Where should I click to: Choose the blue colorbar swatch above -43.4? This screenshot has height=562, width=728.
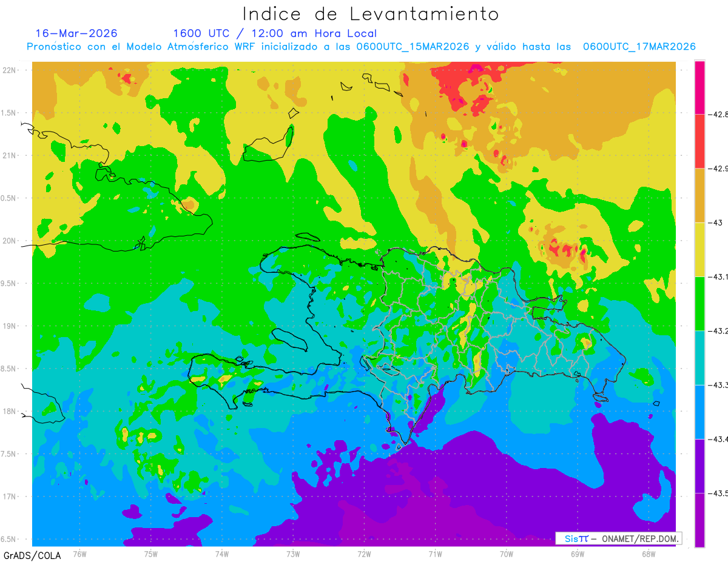[699, 412]
